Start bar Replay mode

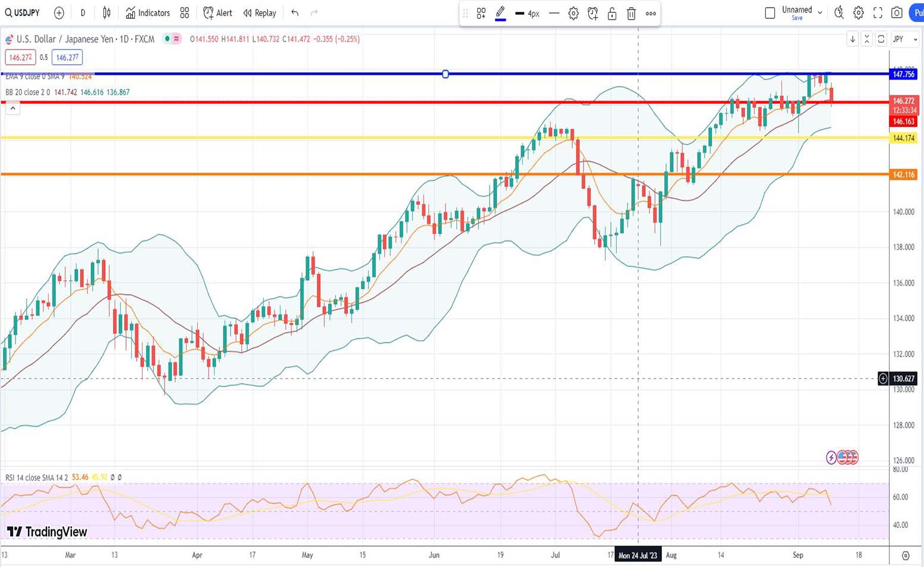point(260,12)
